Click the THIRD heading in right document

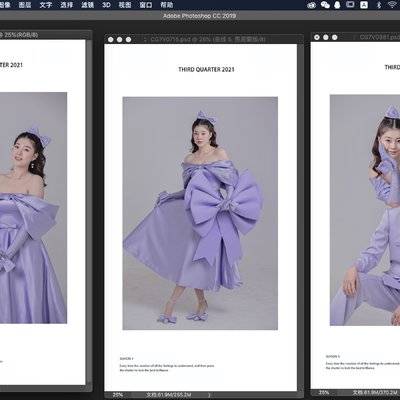click(392, 67)
